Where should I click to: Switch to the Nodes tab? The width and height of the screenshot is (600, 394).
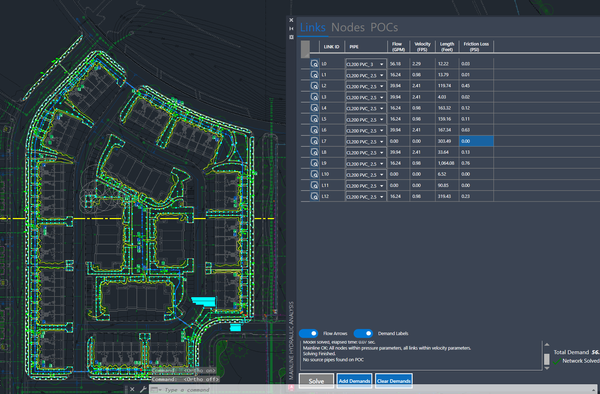point(347,28)
